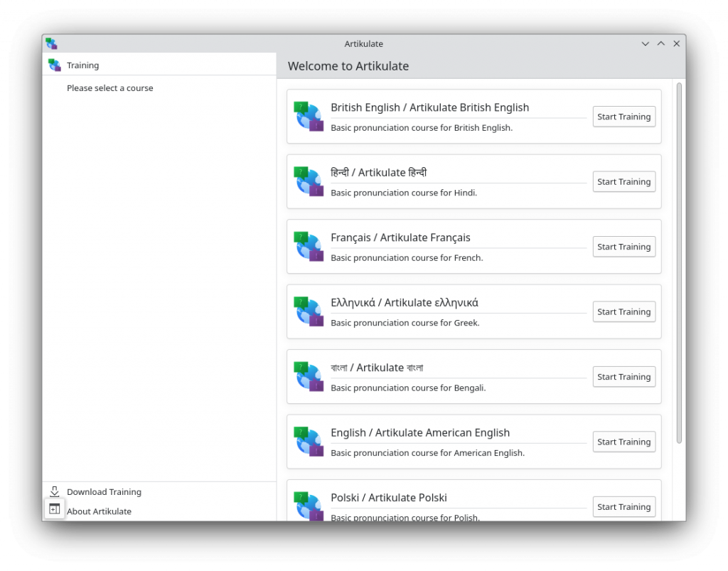The image size is (728, 571).
Task: Click 'British English / Artikulate British English' title
Action: (x=430, y=107)
